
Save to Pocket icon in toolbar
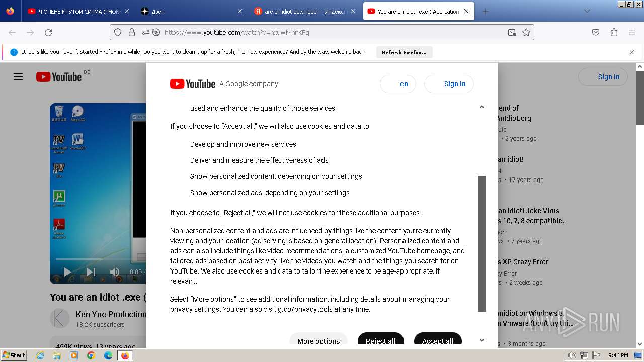tap(596, 32)
